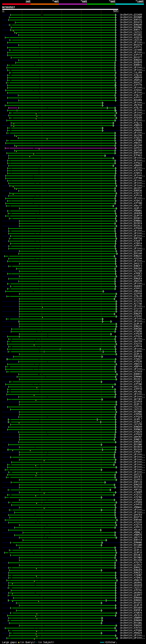Image resolution: width=146 pixels, height=644 pixels.
Task: Open hit UniRef100_C6ZS22
Action: point(131,32)
